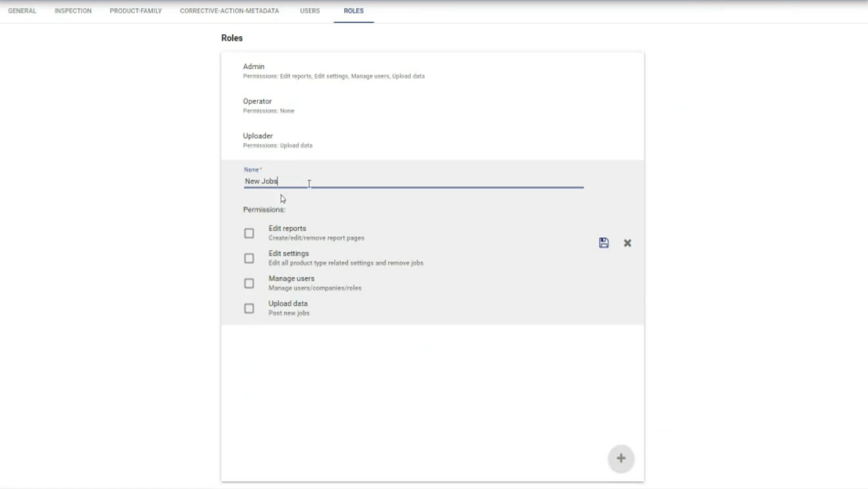Viewport: 868px width, 489px height.
Task: Select the Uploader role row
Action: pyautogui.click(x=433, y=140)
